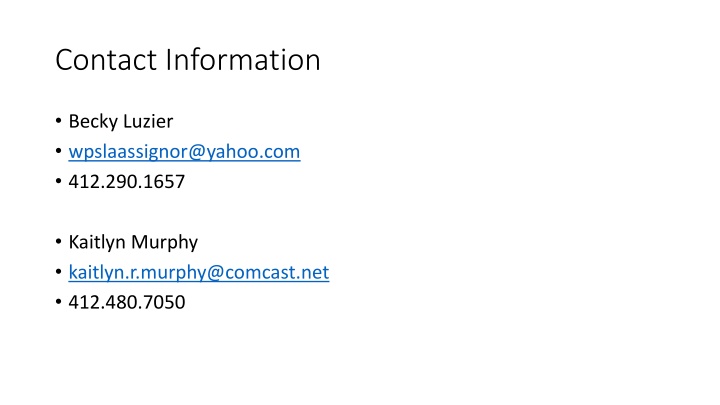
Task: Open the kaitlyn.r.murphy@comcast.net email link
Action: tap(199, 273)
